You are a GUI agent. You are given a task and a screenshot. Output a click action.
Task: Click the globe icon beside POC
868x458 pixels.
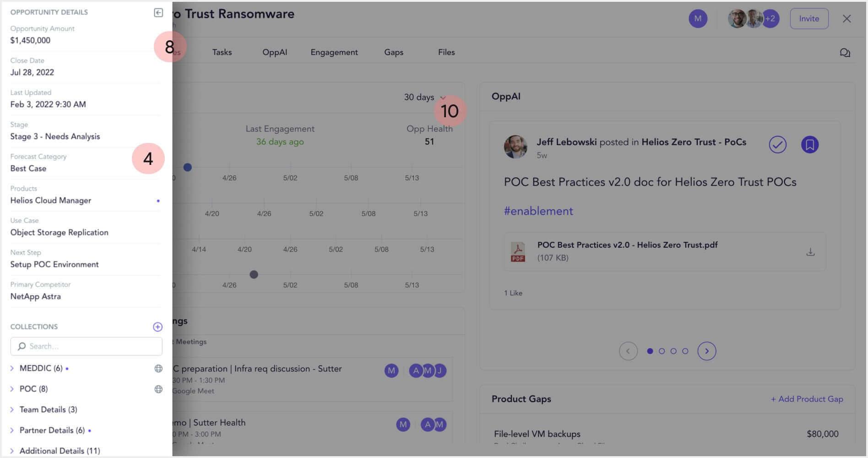coord(158,389)
